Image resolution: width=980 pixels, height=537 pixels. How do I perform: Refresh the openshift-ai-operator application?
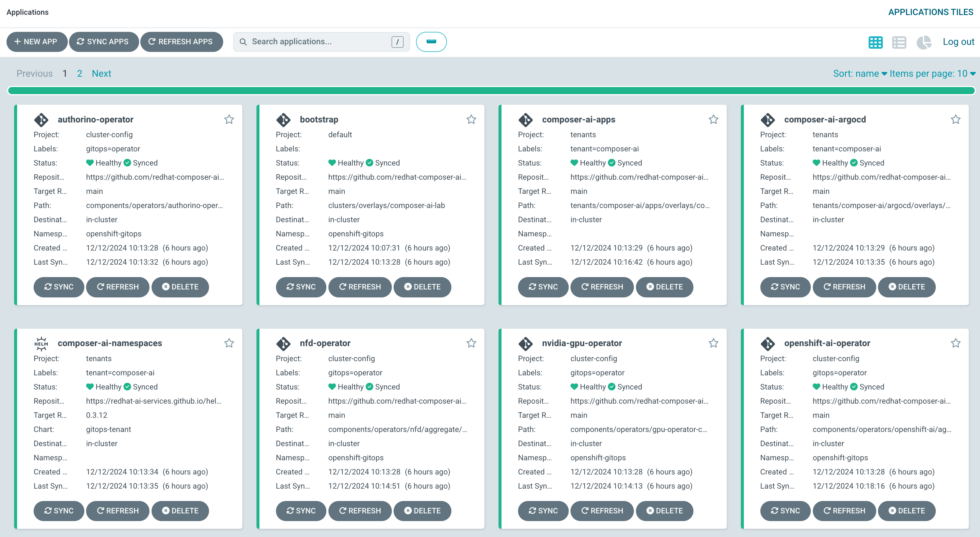[844, 511]
